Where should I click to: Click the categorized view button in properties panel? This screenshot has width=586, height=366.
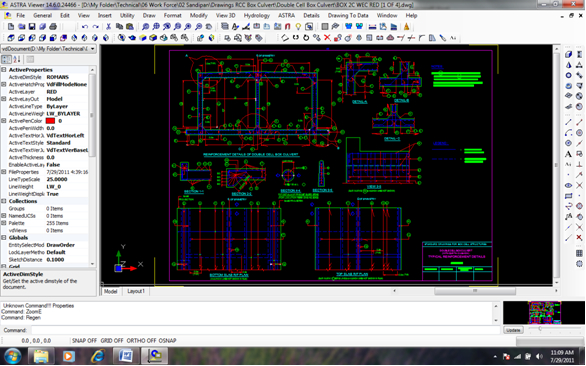click(6, 59)
